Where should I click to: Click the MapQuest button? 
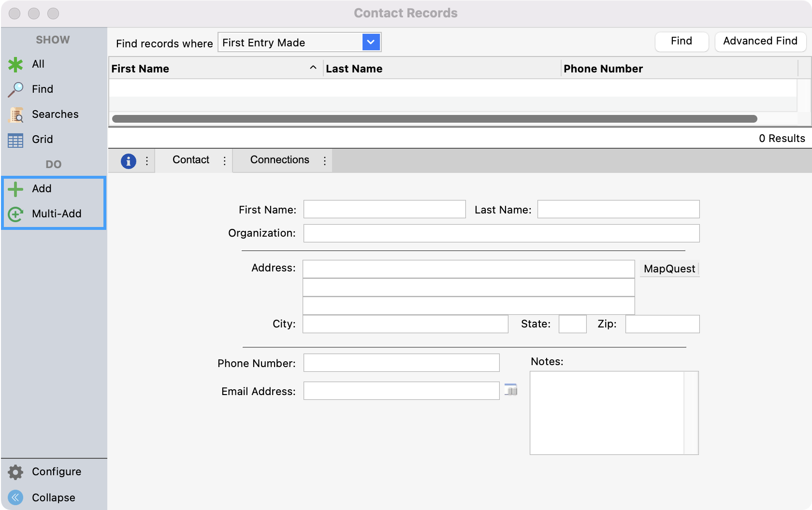pyautogui.click(x=669, y=269)
